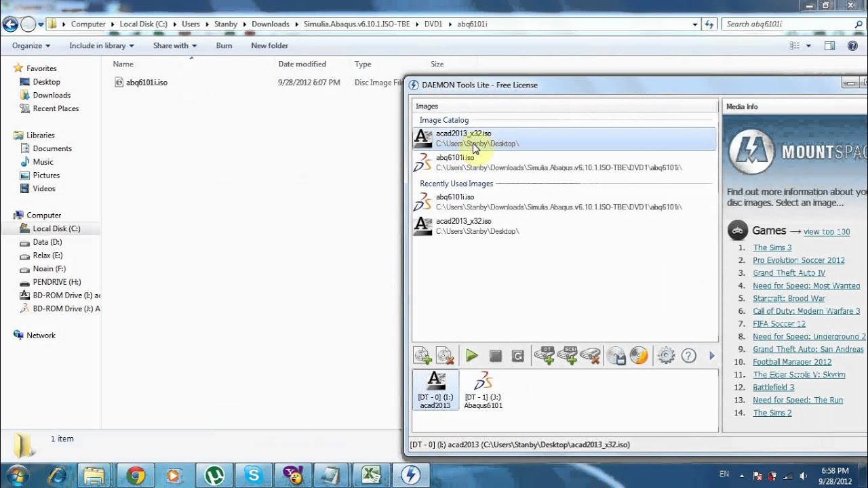Click the Add Image toolbar icon
868x488 pixels.
422,356
